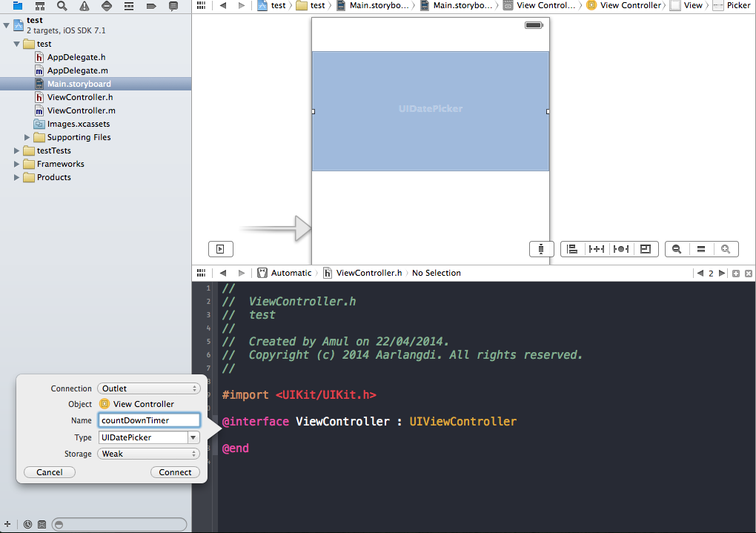This screenshot has height=533, width=756.
Task: Open Resolve Auto Layout Issues menu
Action: (x=621, y=248)
